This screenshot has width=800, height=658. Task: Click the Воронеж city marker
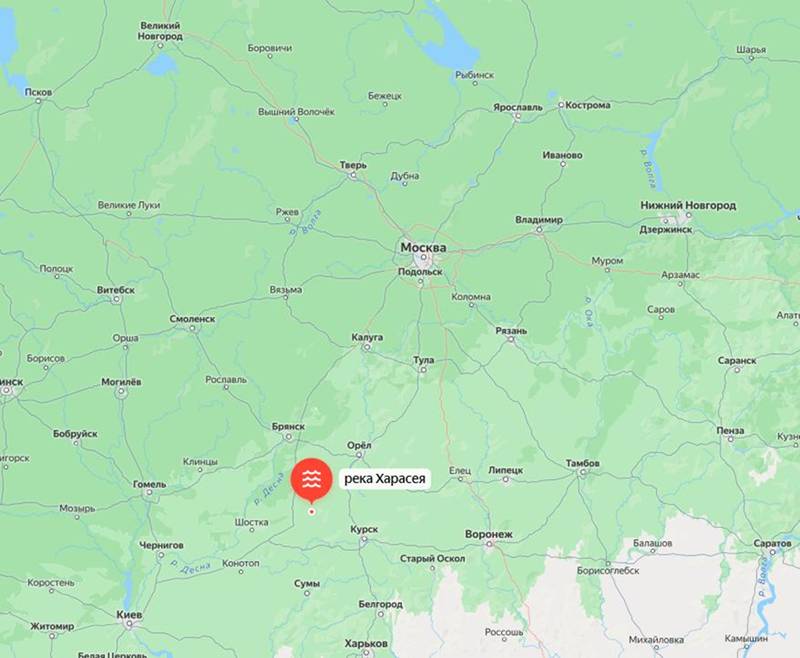coord(489,544)
